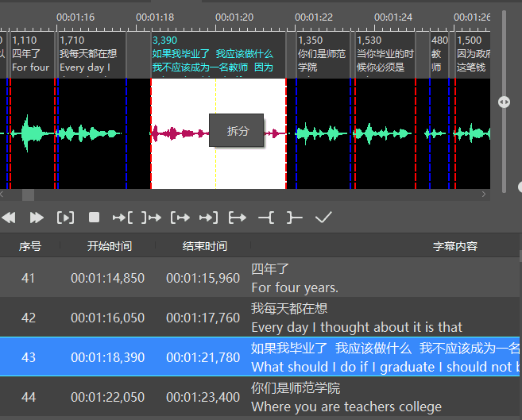The width and height of the screenshot is (522, 420).
Task: Click the 开始时间 column header
Action: [110, 246]
